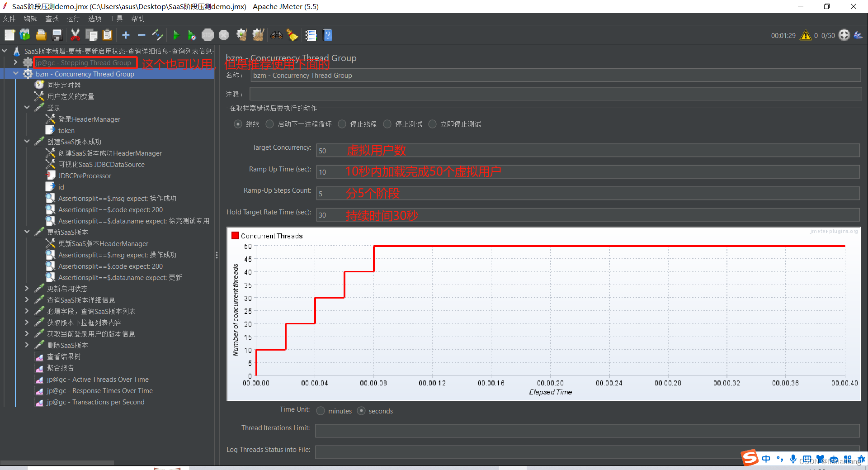
Task: Click the 名称 name field
Action: 556,75
